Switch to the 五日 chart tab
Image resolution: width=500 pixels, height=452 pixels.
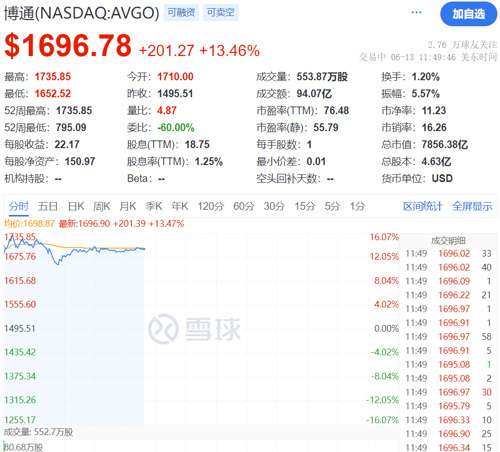(48, 206)
